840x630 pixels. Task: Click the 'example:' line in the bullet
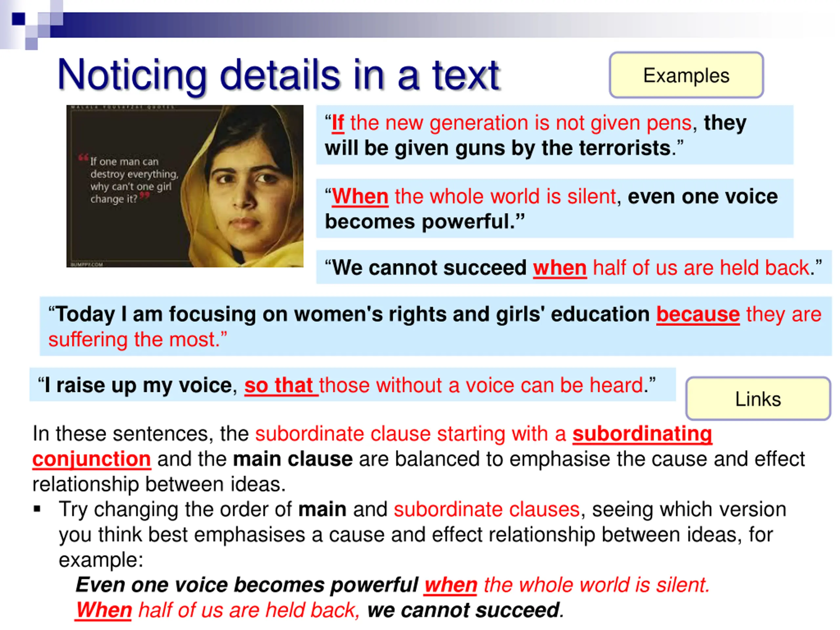click(101, 560)
